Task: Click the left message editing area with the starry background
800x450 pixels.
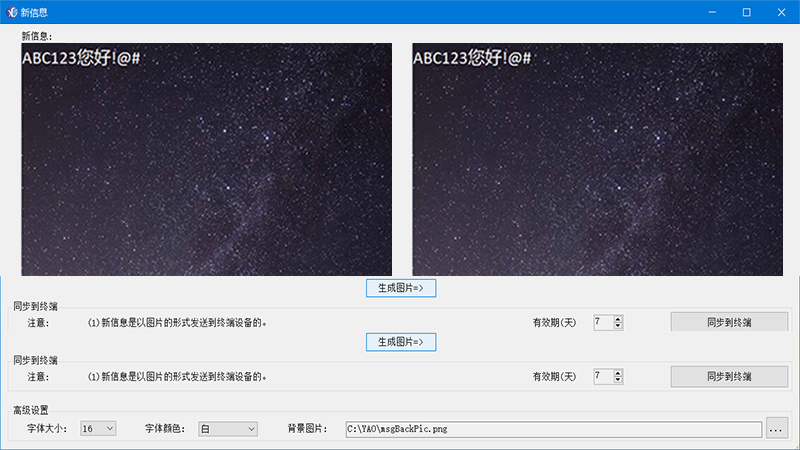Action: tap(207, 159)
